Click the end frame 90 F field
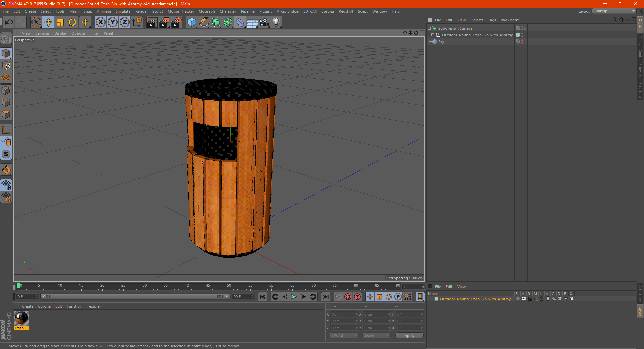The image size is (644, 349). 243,297
